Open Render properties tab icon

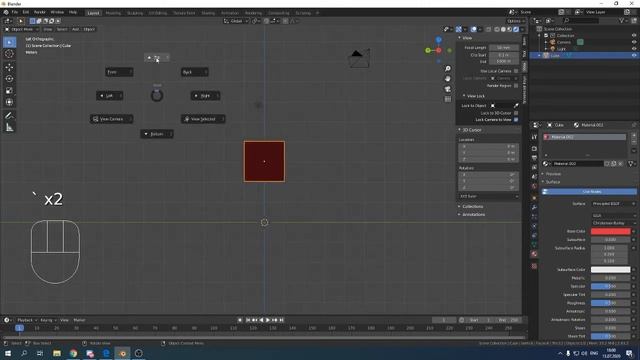pyautogui.click(x=534, y=148)
